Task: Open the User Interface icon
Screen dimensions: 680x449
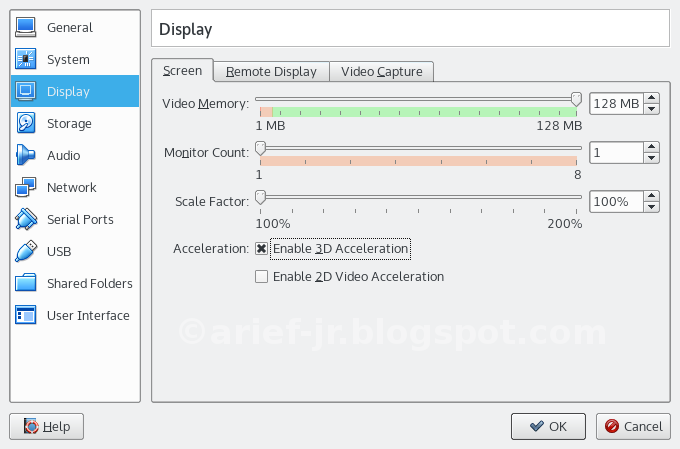Action: 27,315
